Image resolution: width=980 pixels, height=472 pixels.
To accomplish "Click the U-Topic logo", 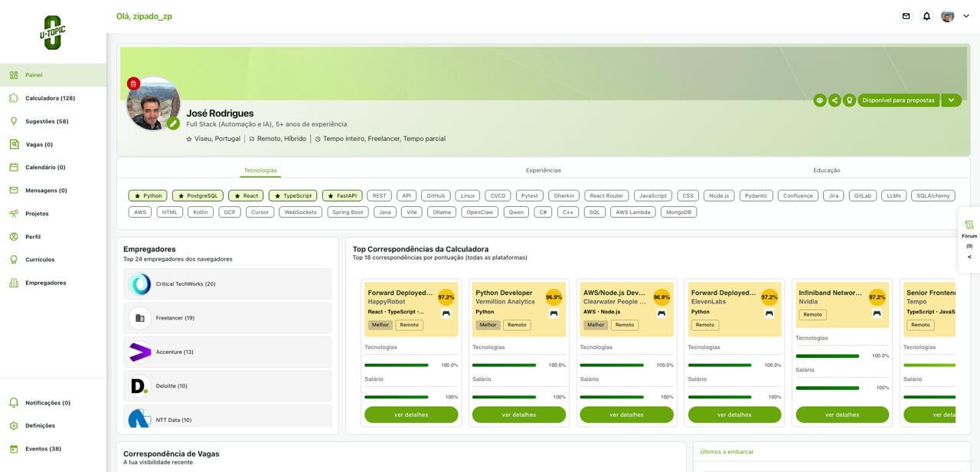I will point(53,32).
